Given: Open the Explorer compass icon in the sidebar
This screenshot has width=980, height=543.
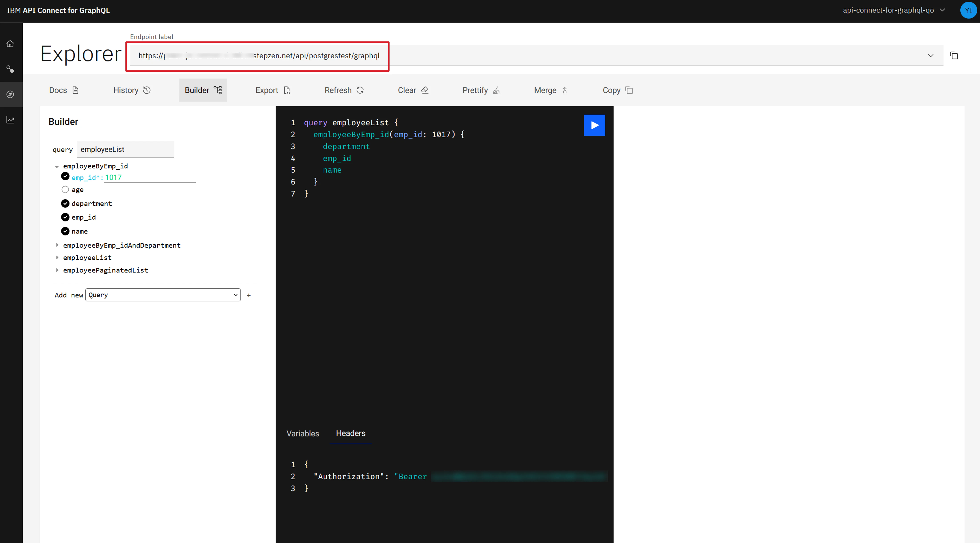Looking at the screenshot, I should pyautogui.click(x=10, y=94).
